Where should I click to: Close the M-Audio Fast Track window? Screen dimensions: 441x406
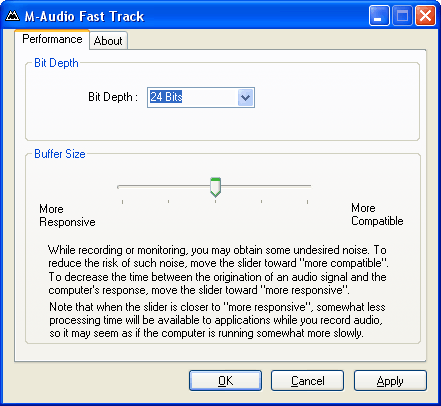pos(425,16)
